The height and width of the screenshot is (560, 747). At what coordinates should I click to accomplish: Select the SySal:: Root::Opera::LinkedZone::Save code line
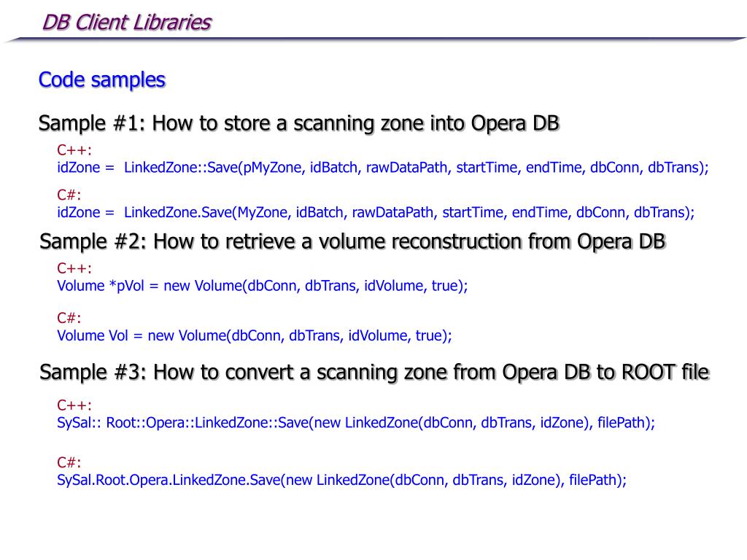[356, 423]
